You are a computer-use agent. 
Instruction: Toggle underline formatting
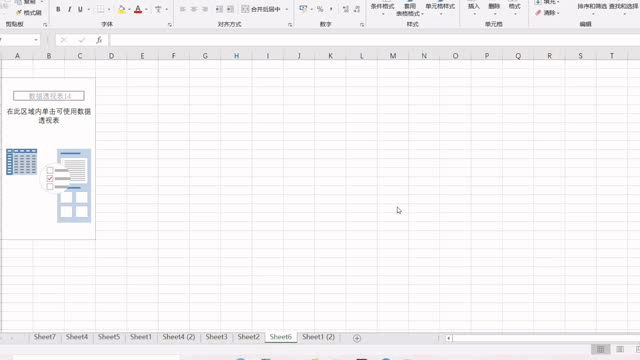coord(80,9)
